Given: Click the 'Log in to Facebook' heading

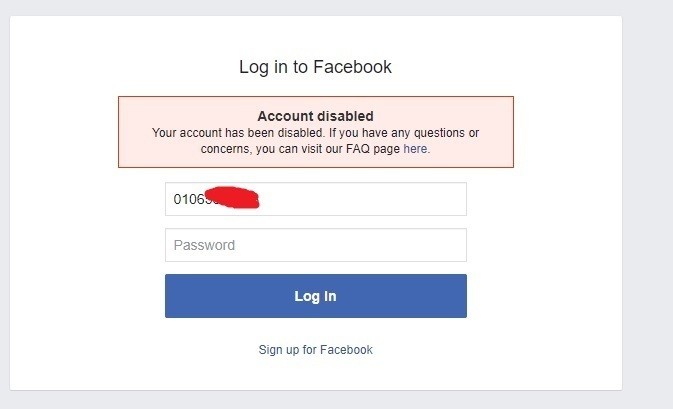Looking at the screenshot, I should click(x=315, y=67).
